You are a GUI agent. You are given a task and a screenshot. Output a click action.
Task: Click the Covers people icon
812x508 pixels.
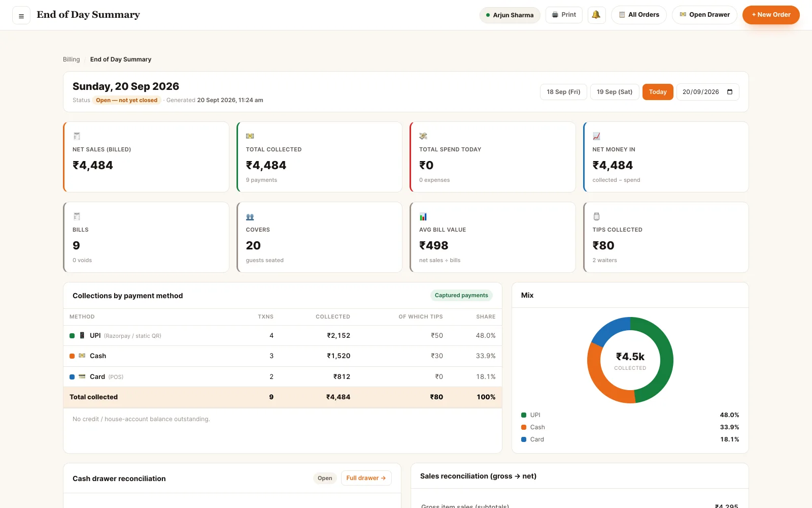point(250,217)
